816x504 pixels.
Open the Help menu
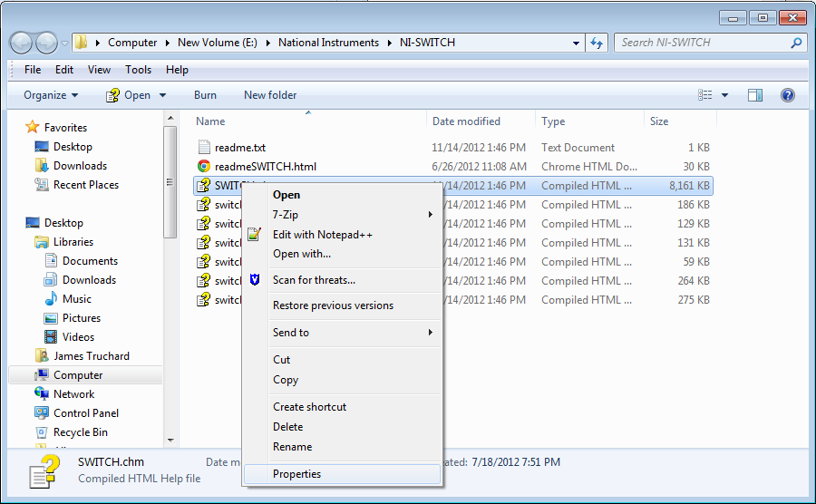coord(177,70)
